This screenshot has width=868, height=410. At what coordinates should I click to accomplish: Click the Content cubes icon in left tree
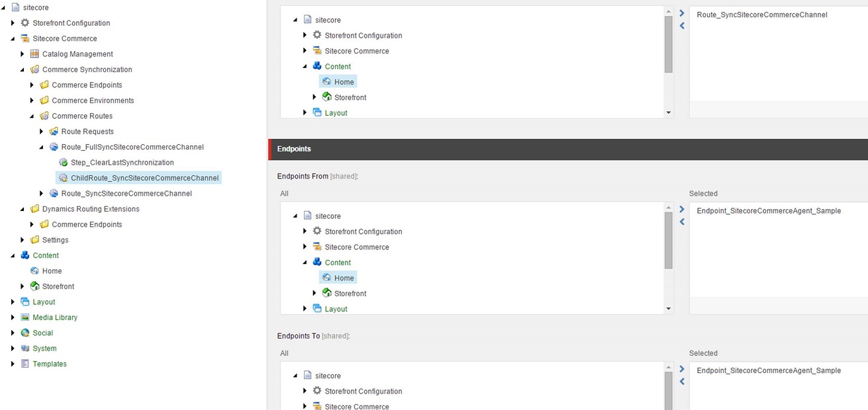(x=25, y=255)
